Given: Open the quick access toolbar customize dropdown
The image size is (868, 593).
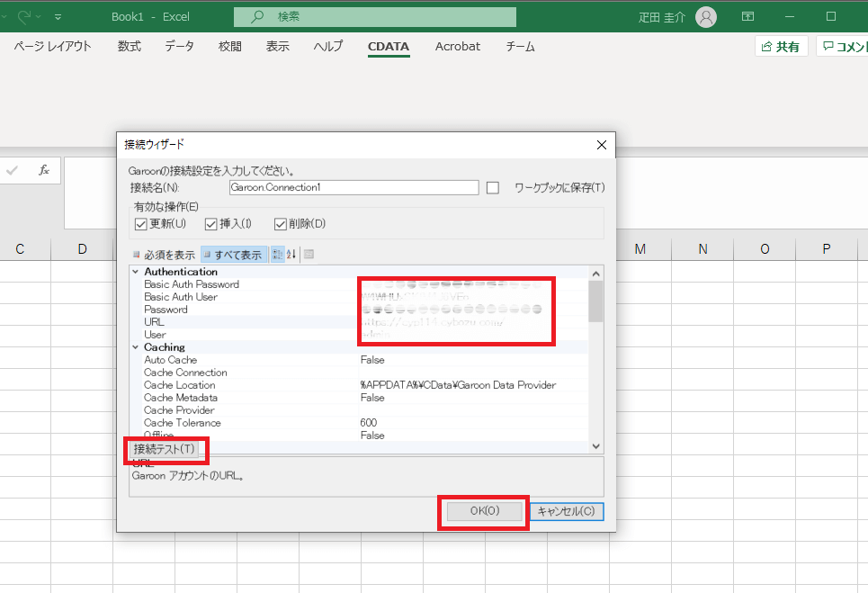Looking at the screenshot, I should point(58,16).
